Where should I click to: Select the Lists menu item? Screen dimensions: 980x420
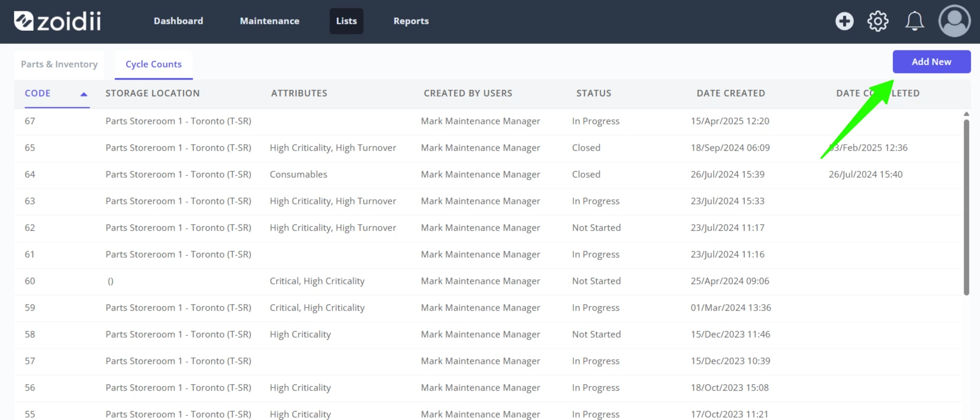346,21
